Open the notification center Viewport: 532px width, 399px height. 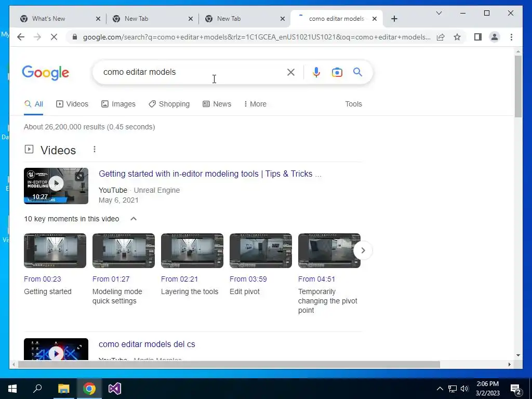coord(516,389)
